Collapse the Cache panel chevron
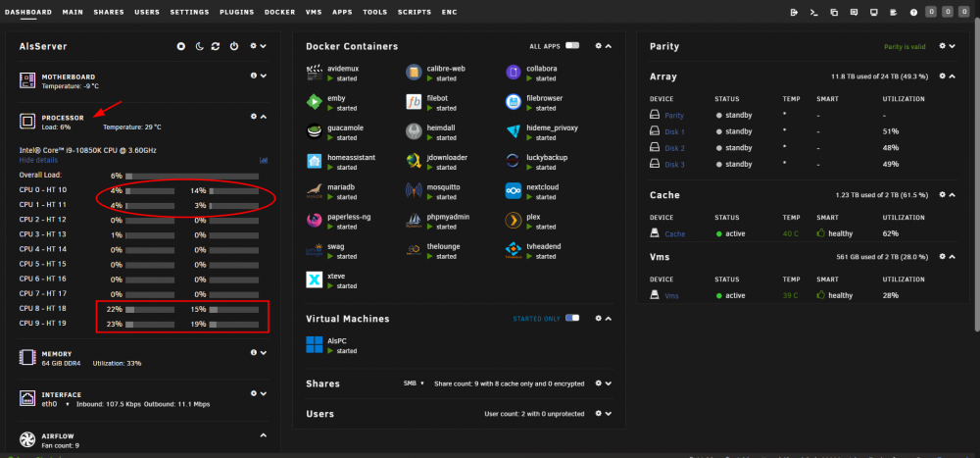Screen dimensions: 980x458 (x=952, y=195)
